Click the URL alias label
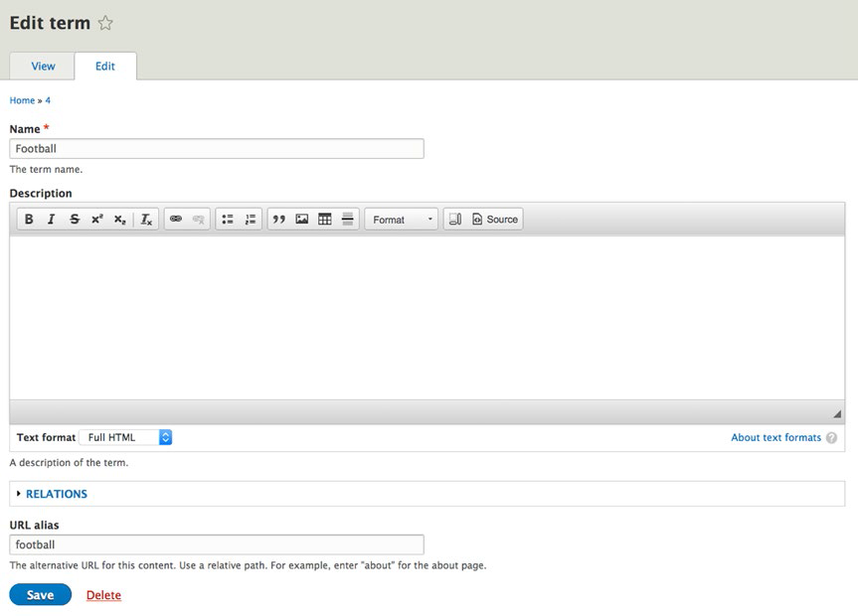Image resolution: width=858 pixels, height=616 pixels. pos(34,526)
